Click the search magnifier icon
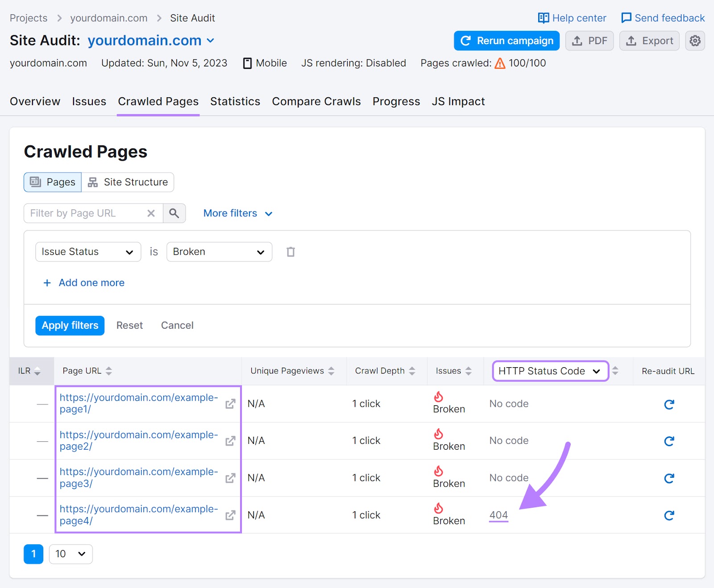Screen dimensions: 714x588 [x=174, y=213]
